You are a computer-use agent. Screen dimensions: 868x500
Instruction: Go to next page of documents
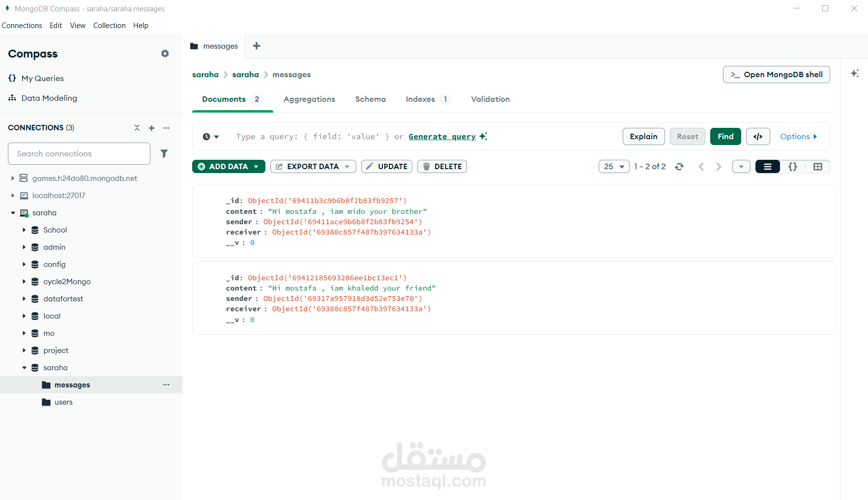[x=719, y=167]
